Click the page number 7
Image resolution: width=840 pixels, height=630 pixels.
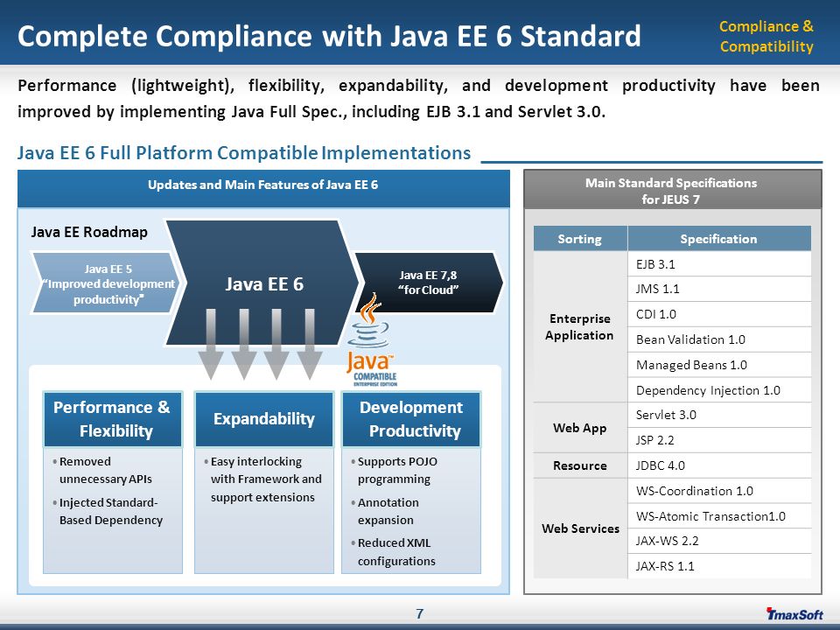419,614
